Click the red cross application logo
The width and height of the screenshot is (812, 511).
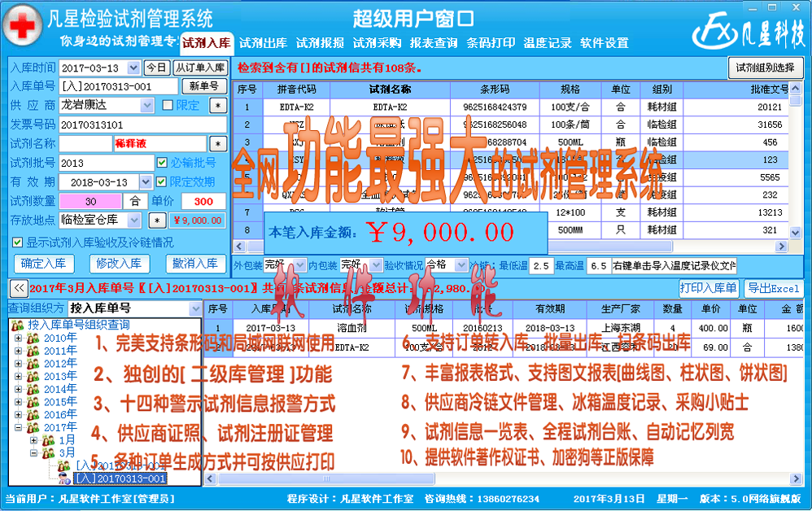pyautogui.click(x=22, y=25)
